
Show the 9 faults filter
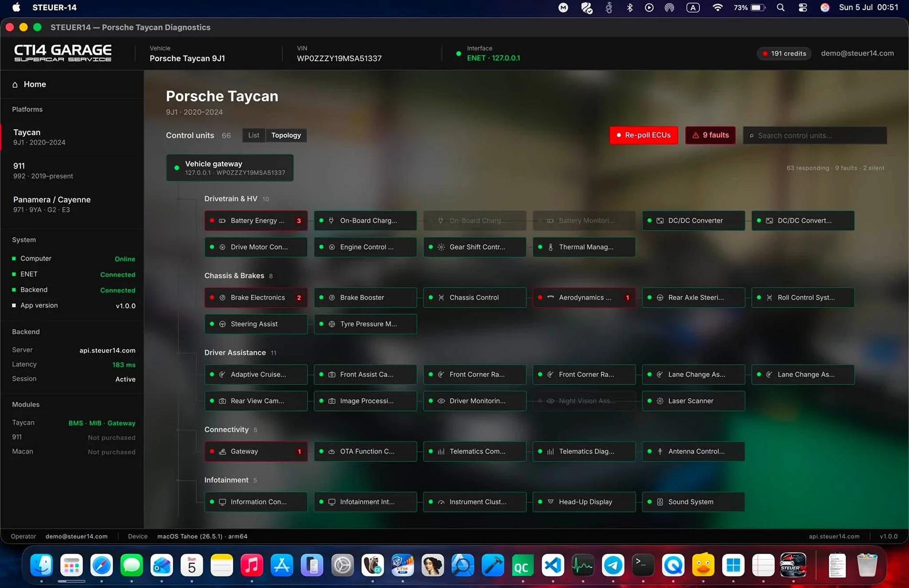pos(710,135)
